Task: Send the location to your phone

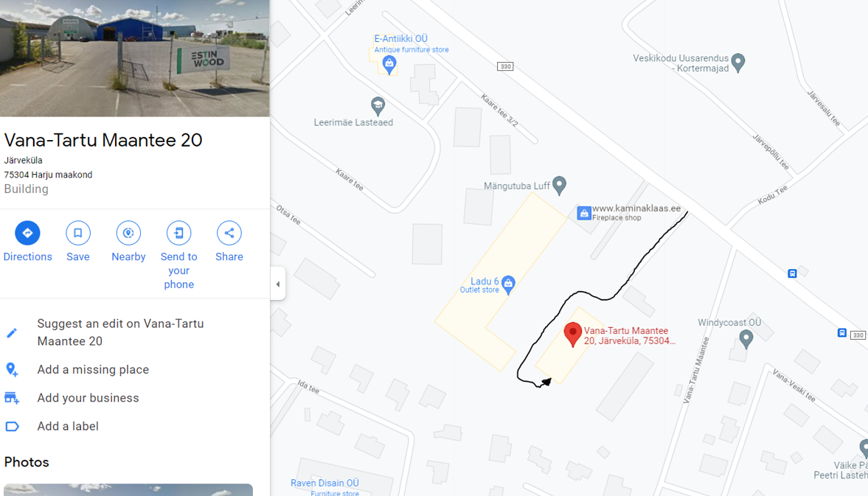Action: (x=178, y=233)
